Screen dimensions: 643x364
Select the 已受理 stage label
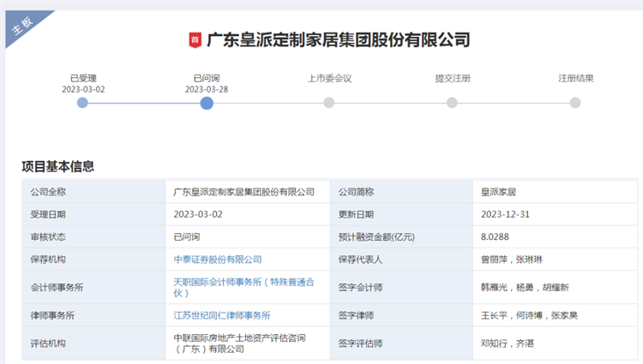coord(83,78)
